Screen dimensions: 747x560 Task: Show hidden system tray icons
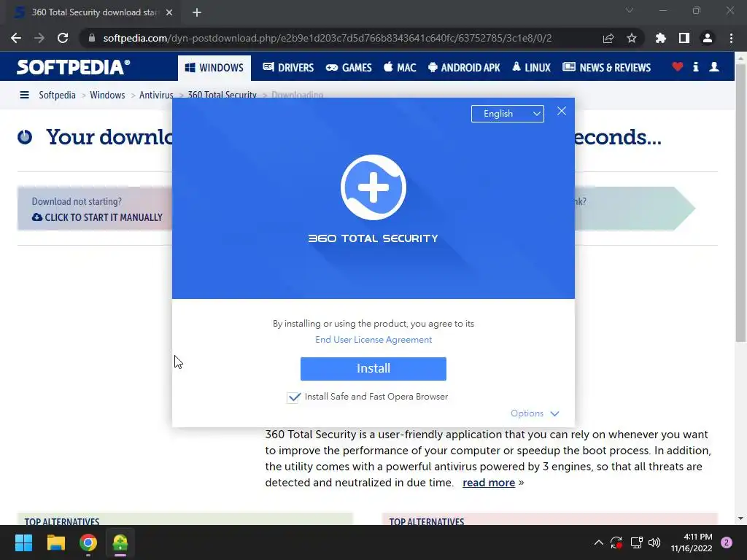click(x=599, y=542)
